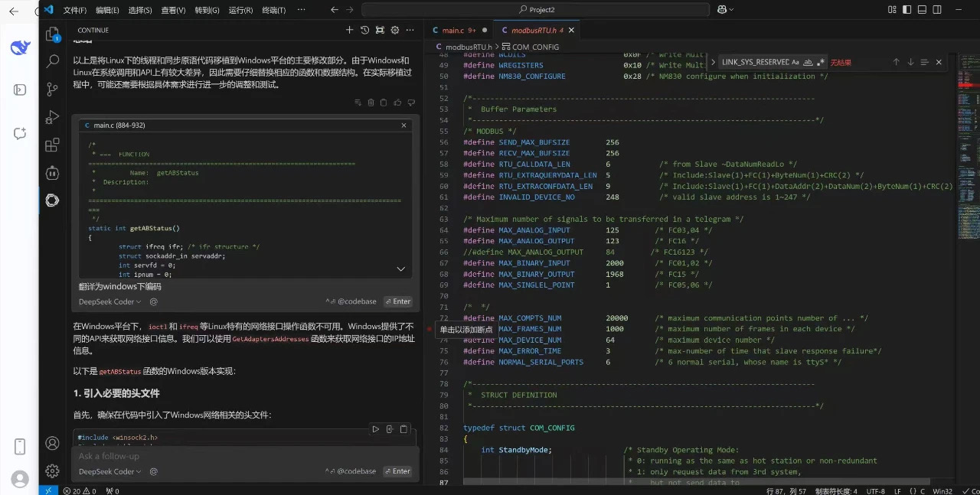Open Continue settings gear in panel header

pos(395,30)
